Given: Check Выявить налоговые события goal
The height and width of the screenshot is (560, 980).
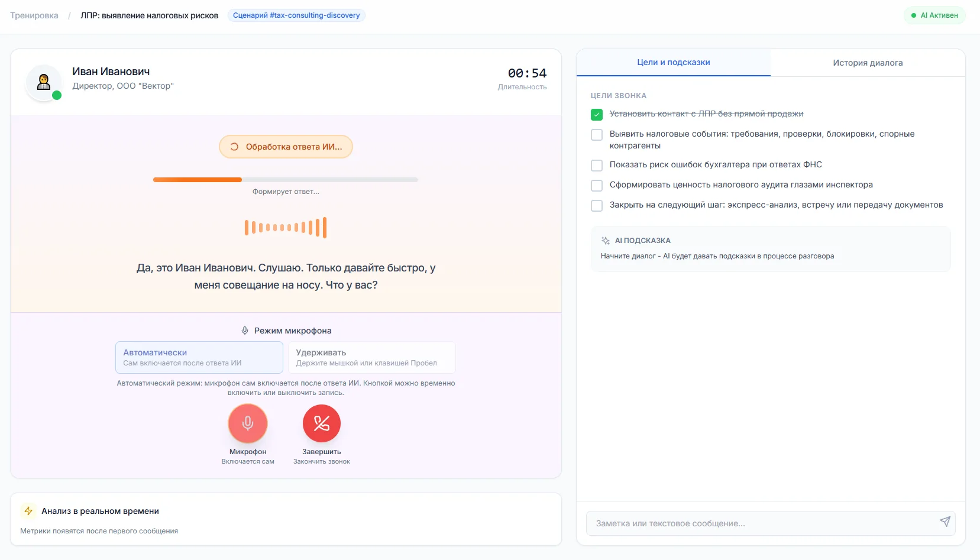Looking at the screenshot, I should 597,135.
